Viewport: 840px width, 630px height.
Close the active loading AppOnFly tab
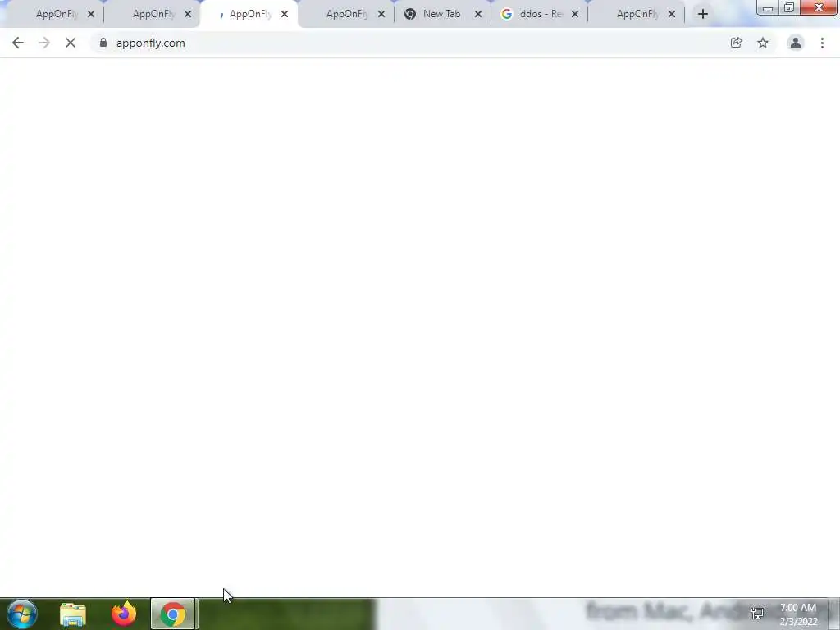point(285,14)
